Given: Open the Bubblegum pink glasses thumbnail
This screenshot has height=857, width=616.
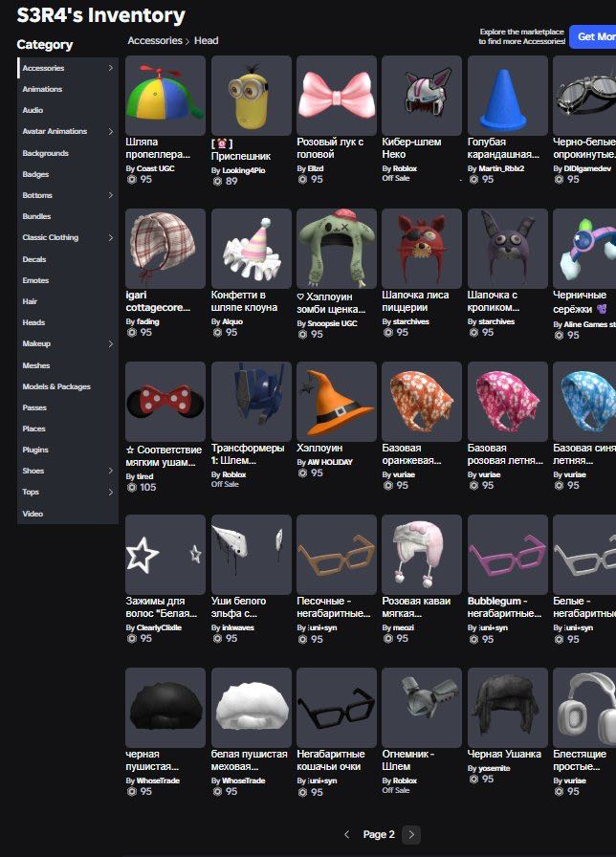Looking at the screenshot, I should (x=507, y=554).
